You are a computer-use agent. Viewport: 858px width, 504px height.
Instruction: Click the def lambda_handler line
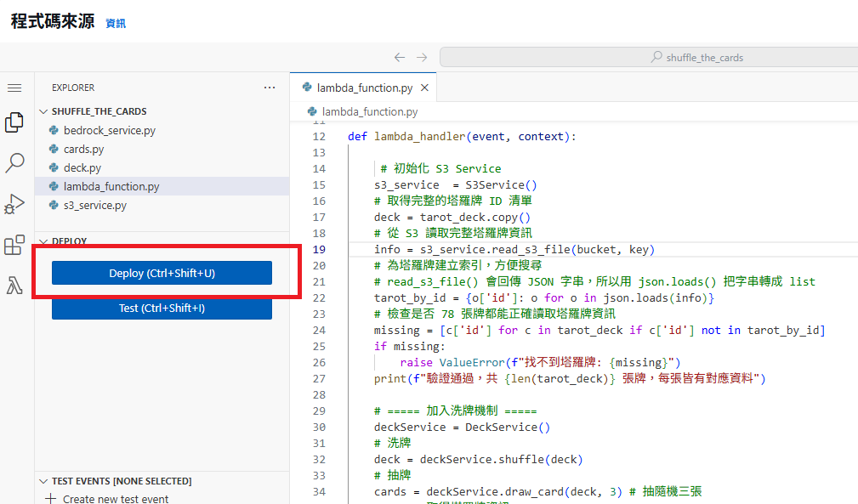[462, 137]
